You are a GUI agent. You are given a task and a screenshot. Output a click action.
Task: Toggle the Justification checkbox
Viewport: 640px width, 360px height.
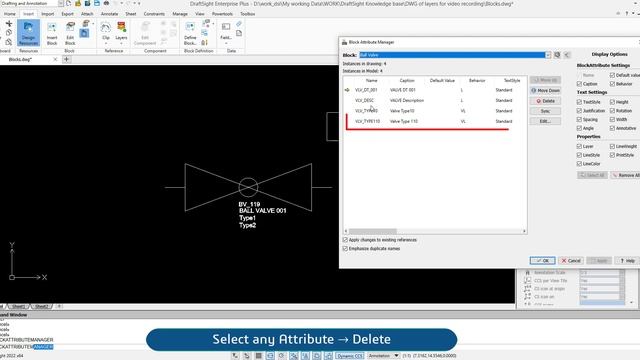(579, 111)
